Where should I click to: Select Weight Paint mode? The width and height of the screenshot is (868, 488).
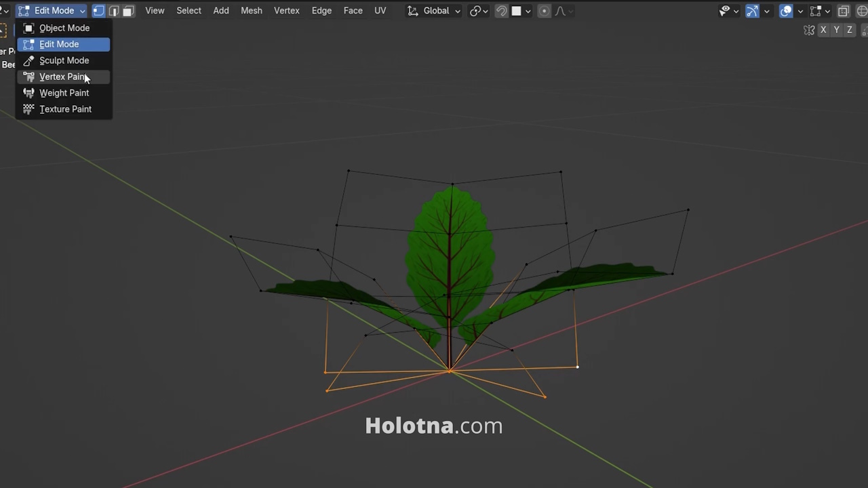[64, 93]
